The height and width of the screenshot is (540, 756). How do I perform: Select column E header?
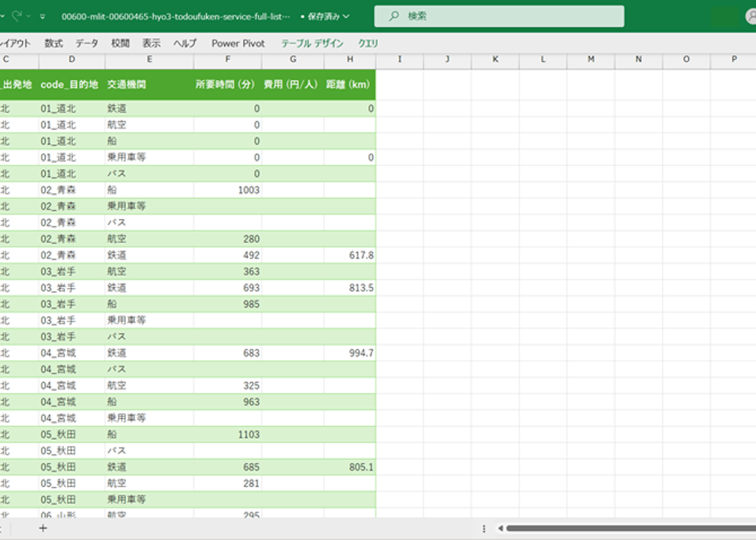tap(150, 59)
